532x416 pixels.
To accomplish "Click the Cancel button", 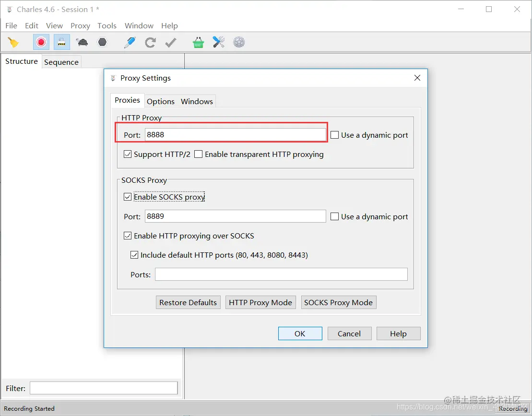I will [349, 333].
